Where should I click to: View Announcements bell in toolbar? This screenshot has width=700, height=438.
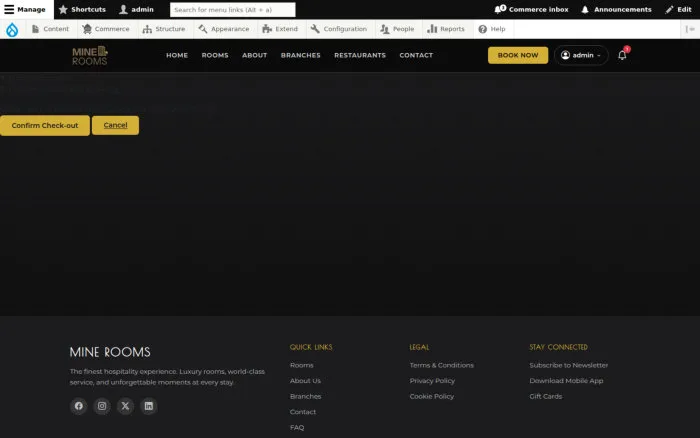[x=617, y=9]
